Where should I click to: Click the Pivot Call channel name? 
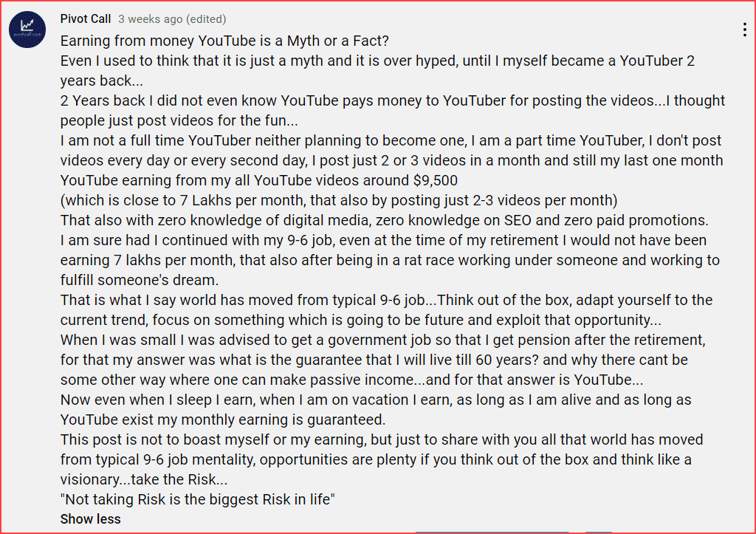(x=86, y=19)
